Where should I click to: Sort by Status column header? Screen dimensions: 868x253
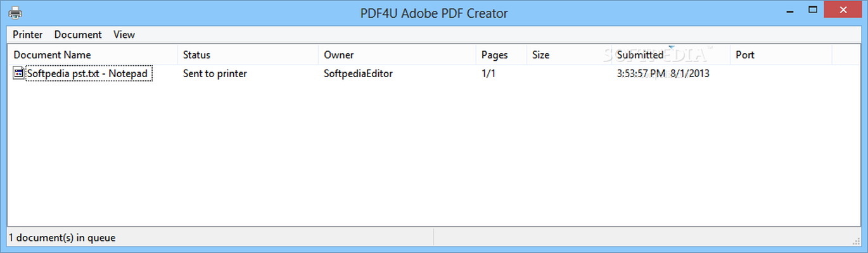coord(248,55)
